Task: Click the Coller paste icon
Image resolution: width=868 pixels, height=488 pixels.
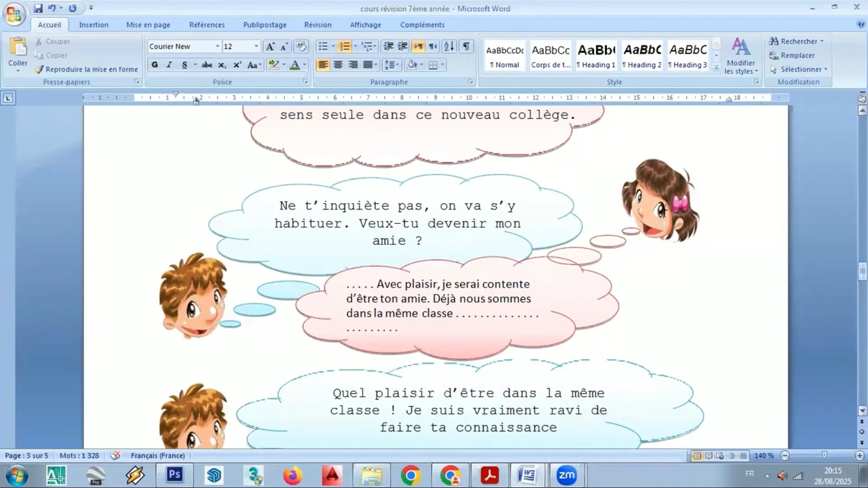Action: pyautogui.click(x=18, y=47)
